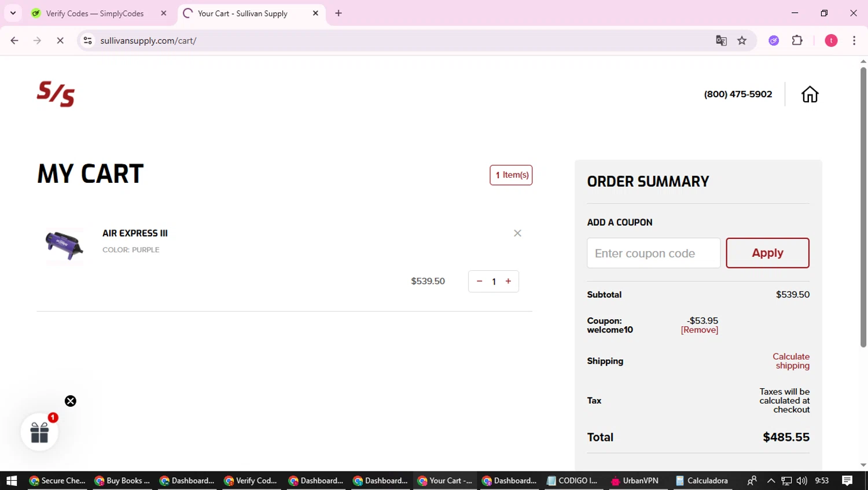This screenshot has height=490, width=868.
Task: Apply the coupon code
Action: [767, 253]
